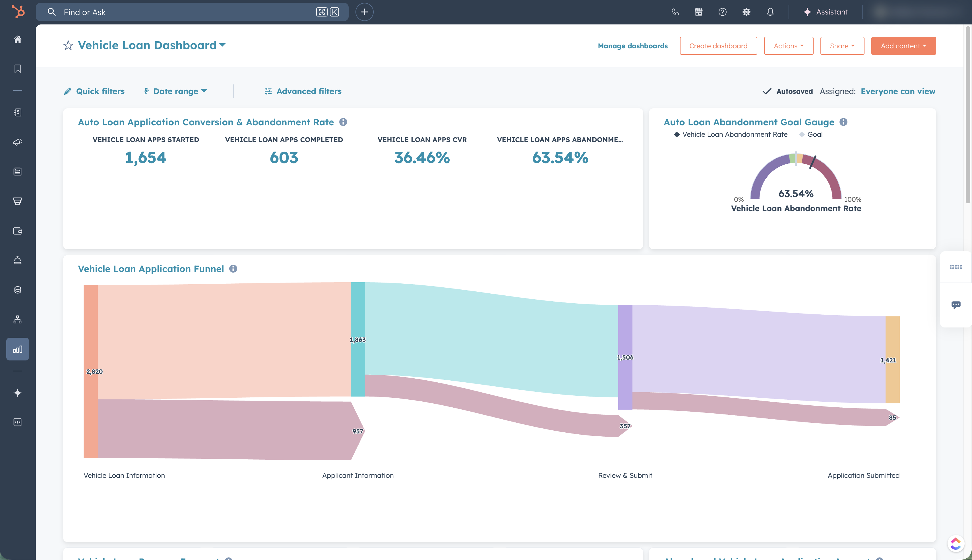The width and height of the screenshot is (972, 560).
Task: Open the Share dropdown
Action: 842,45
